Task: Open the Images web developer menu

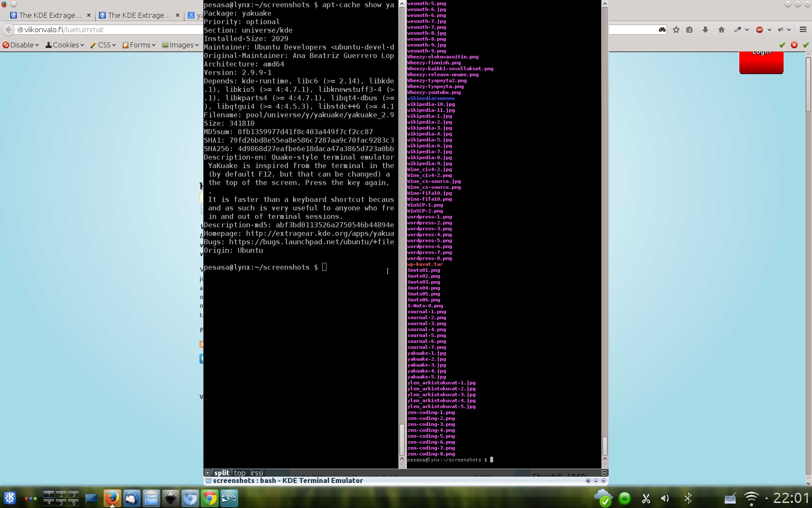Action: pyautogui.click(x=181, y=45)
